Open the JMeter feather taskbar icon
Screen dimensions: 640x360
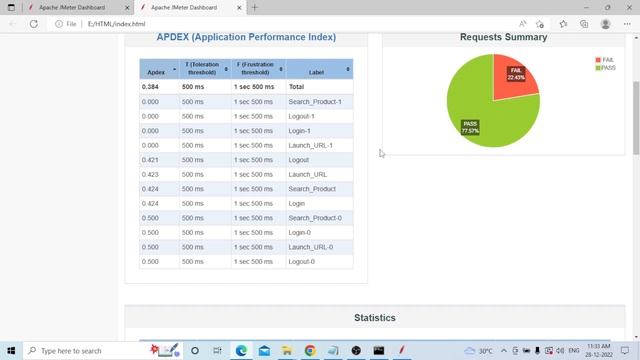tap(402, 351)
